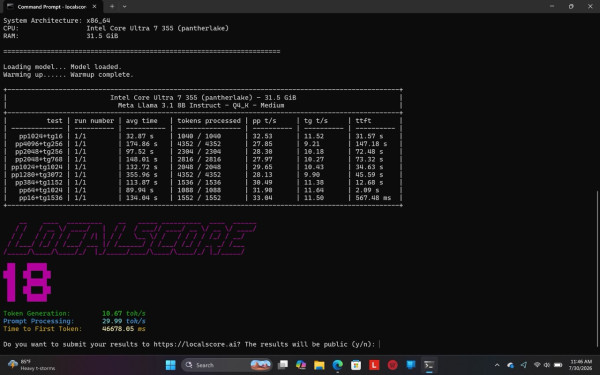Open the red L app on taskbar

pos(374,365)
